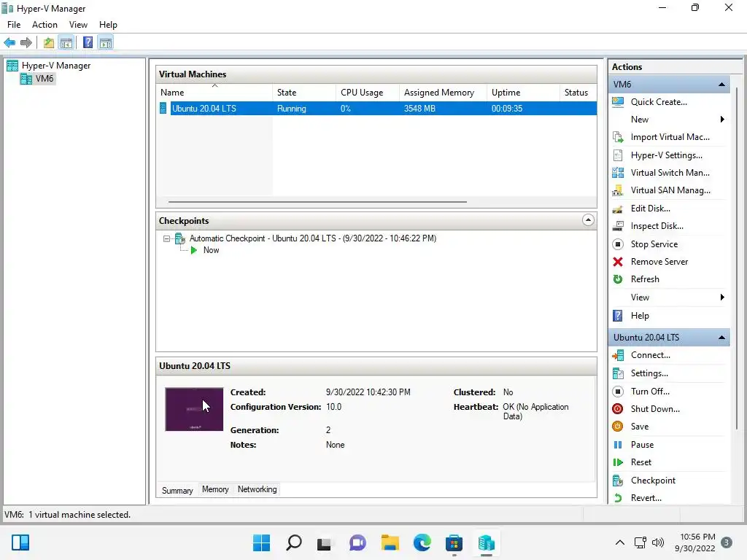Toggle Show/Hide Console Tree toolbar icon
This screenshot has height=560, width=747.
click(x=66, y=43)
